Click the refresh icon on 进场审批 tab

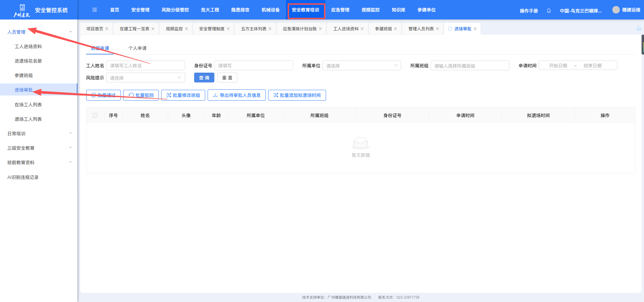450,29
